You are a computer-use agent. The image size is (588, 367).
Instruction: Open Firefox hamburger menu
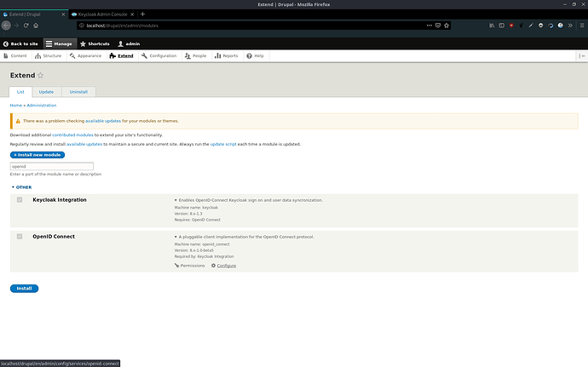click(582, 26)
